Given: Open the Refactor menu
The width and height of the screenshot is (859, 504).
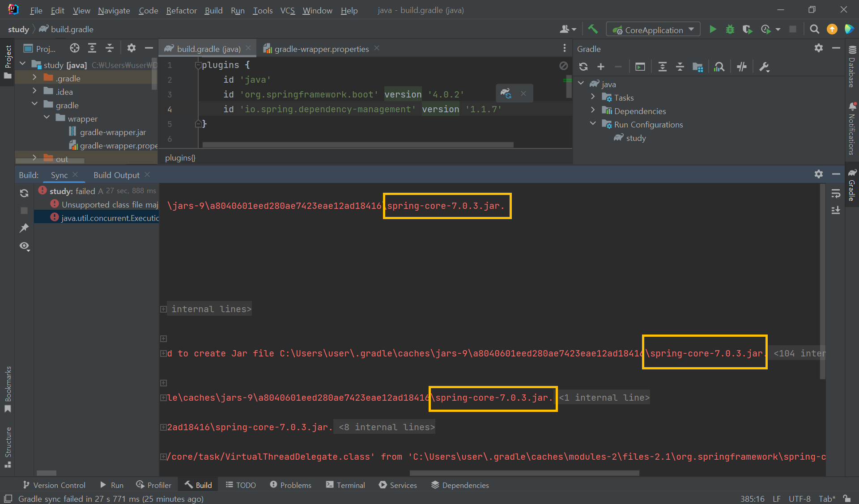Looking at the screenshot, I should click(x=181, y=10).
